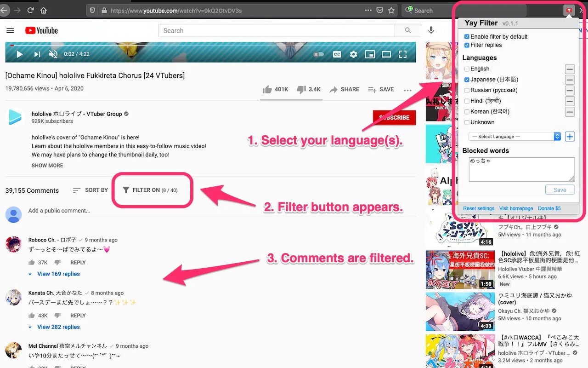Open the page actions three-dot menu in URL bar
The image size is (588, 368).
point(368,10)
